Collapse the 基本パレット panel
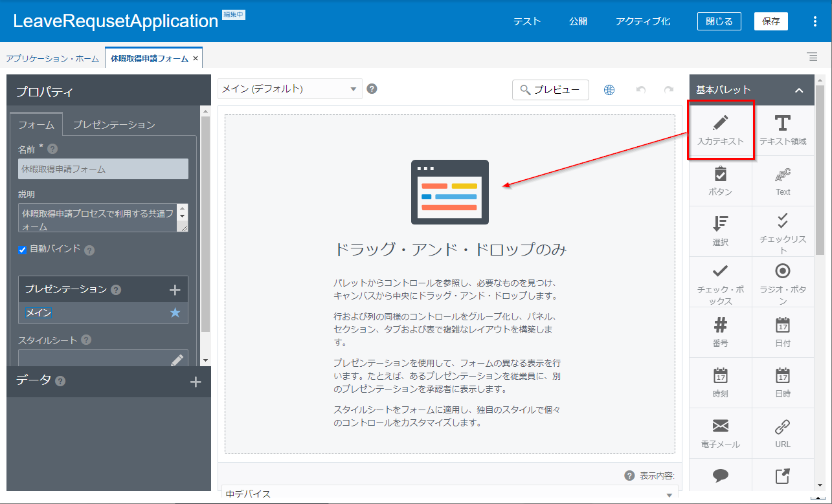832x504 pixels. pyautogui.click(x=799, y=91)
